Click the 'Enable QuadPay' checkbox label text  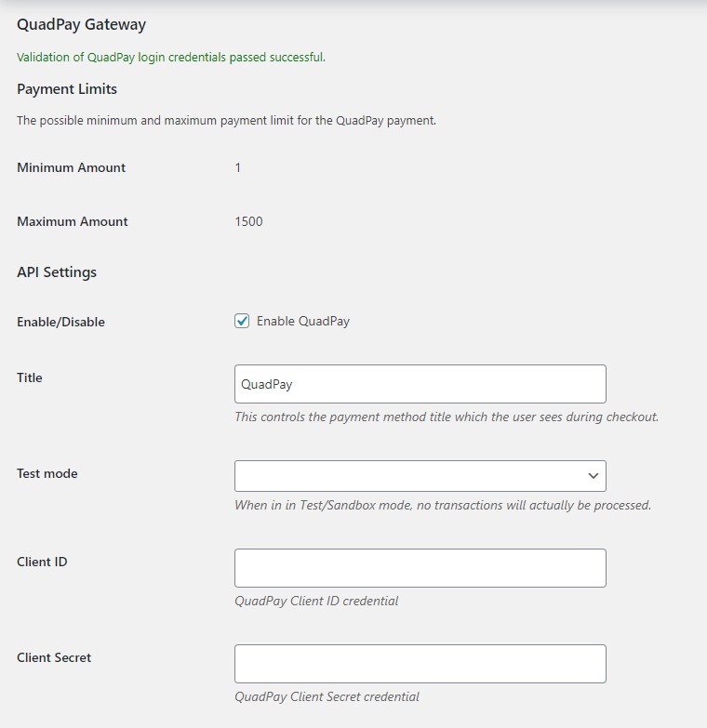coord(303,322)
